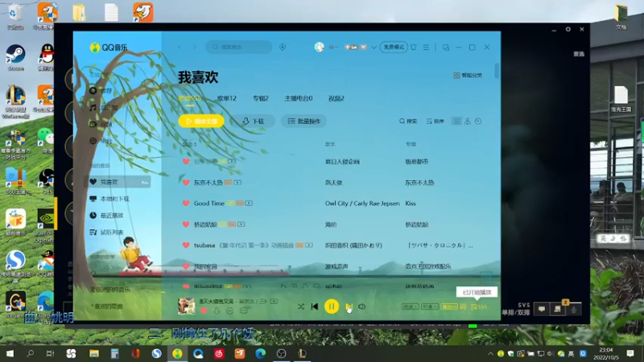Go back to the previous track
Viewport: 644px width, 362px height.
point(315,306)
